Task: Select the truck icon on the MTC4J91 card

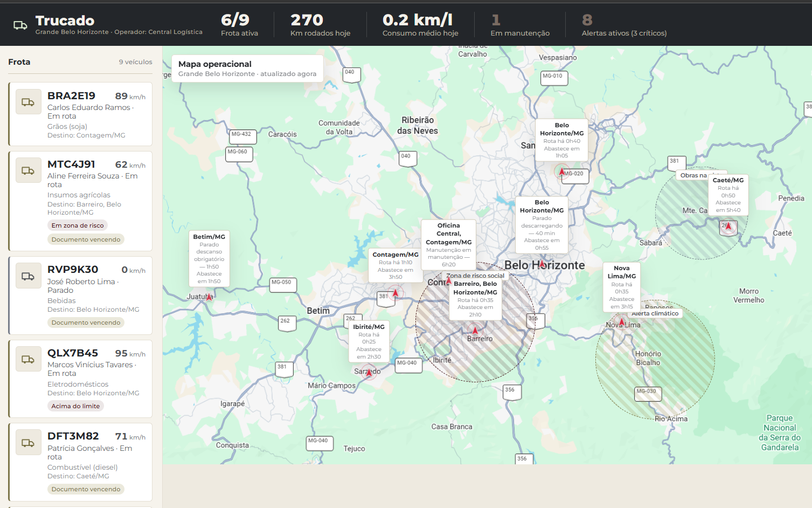Action: tap(29, 170)
